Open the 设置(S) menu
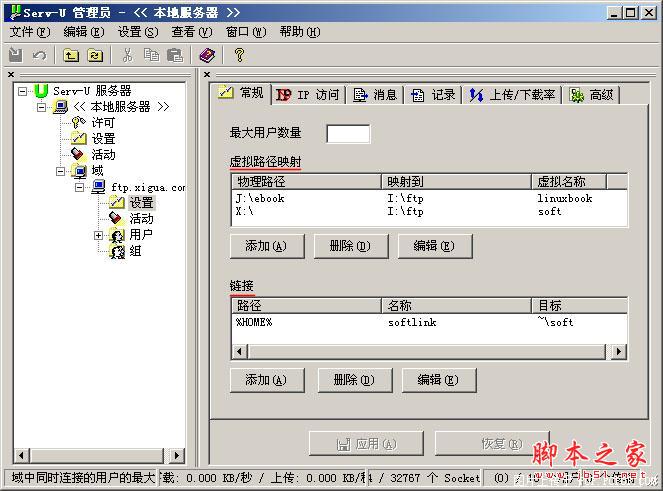Image resolution: width=663 pixels, height=491 pixels. (138, 32)
